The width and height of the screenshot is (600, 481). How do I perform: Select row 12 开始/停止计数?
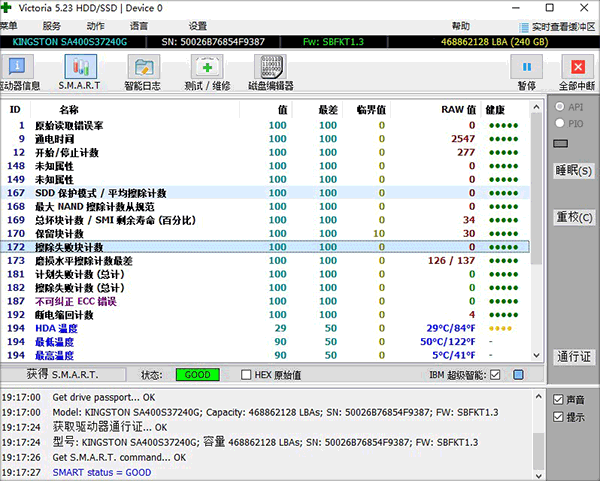(265, 152)
